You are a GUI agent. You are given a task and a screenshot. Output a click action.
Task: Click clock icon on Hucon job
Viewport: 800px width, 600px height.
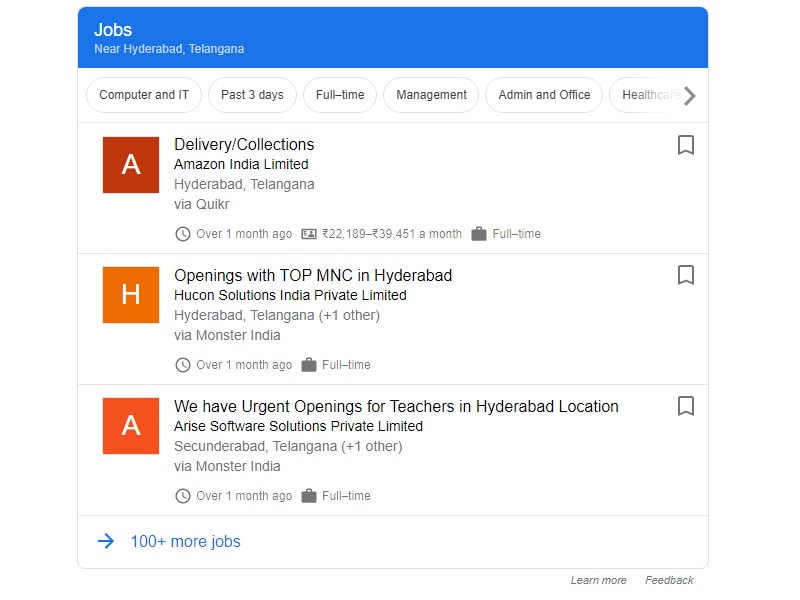tap(183, 365)
